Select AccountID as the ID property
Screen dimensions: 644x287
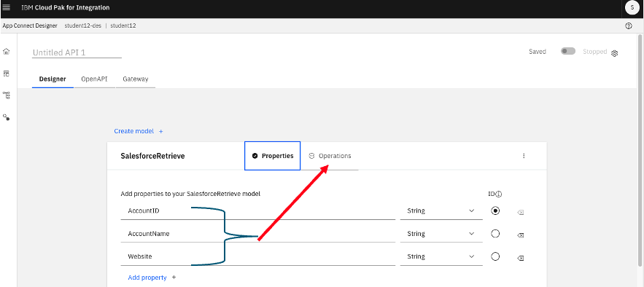coord(495,211)
